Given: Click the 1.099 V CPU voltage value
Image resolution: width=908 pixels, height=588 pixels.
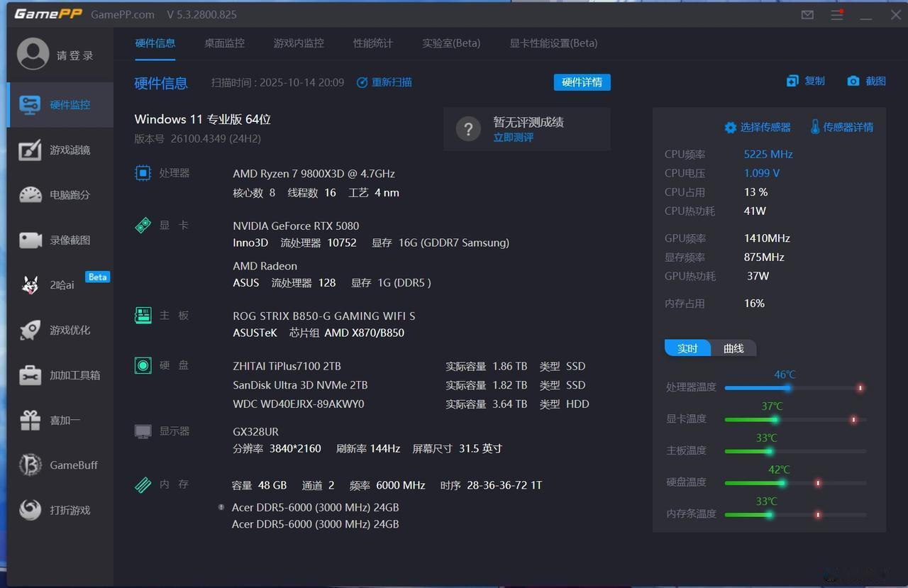Looking at the screenshot, I should pyautogui.click(x=762, y=173).
